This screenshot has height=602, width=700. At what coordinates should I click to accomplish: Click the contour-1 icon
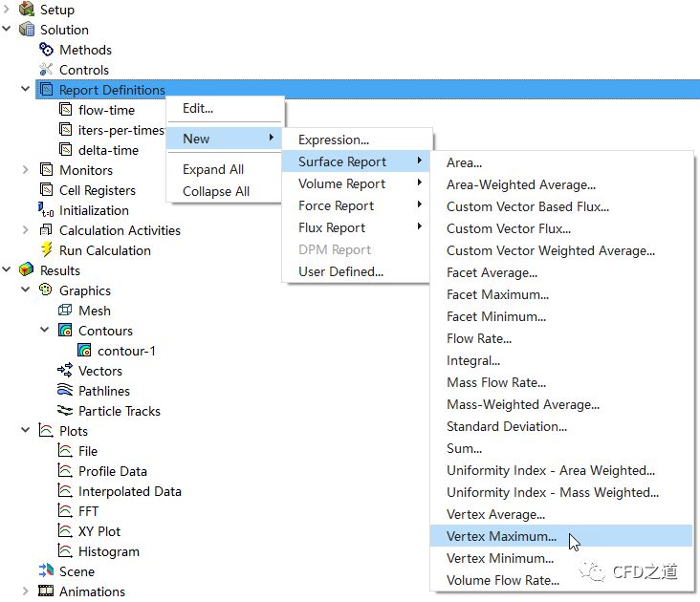click(x=84, y=351)
